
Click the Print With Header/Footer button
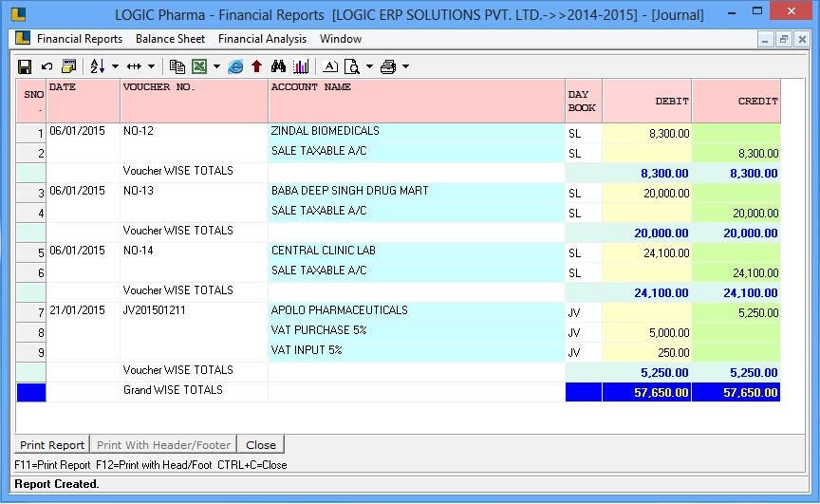click(x=163, y=445)
